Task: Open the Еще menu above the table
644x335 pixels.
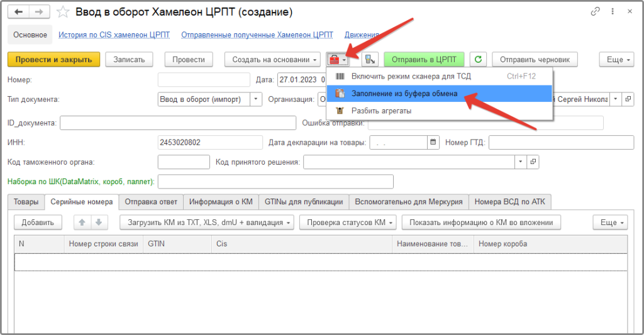Action: 610,222
